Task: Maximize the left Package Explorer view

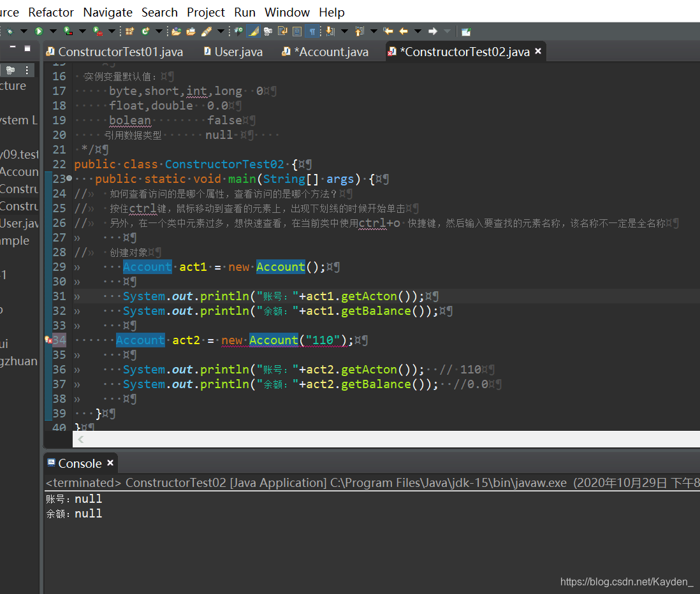Action: (x=27, y=48)
